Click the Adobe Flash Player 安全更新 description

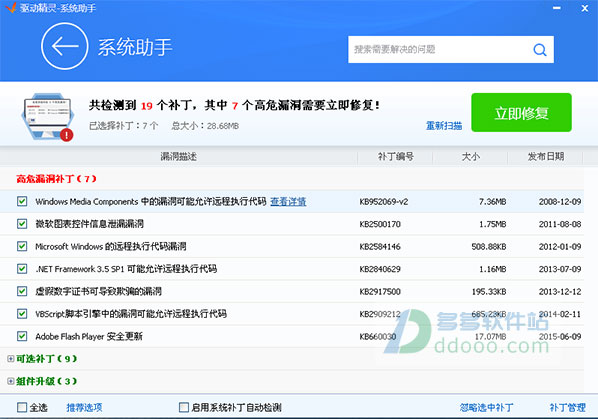(x=89, y=336)
